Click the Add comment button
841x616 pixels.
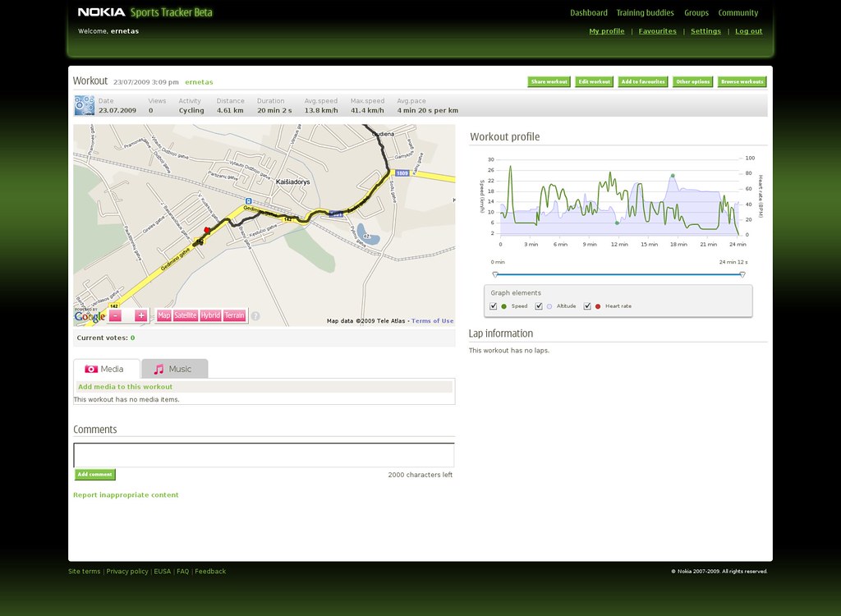(x=95, y=475)
